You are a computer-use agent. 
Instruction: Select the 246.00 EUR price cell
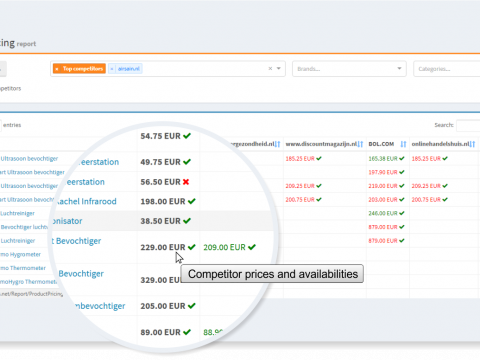point(383,213)
